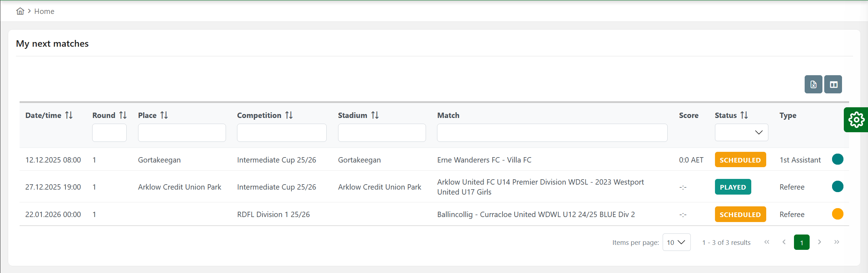Screen dimensions: 868x273
Task: Sort table by Stadium column
Action: 375,115
